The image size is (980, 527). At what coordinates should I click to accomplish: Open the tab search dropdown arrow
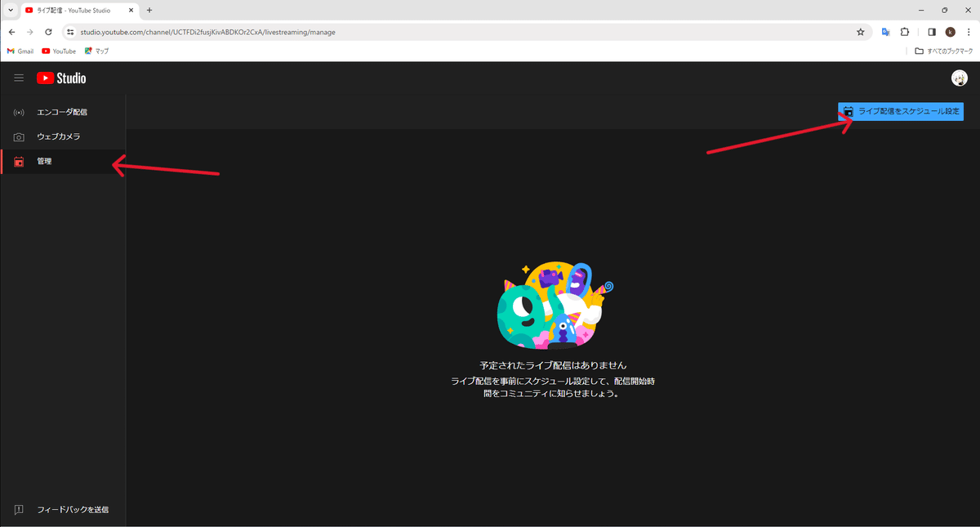(x=10, y=11)
